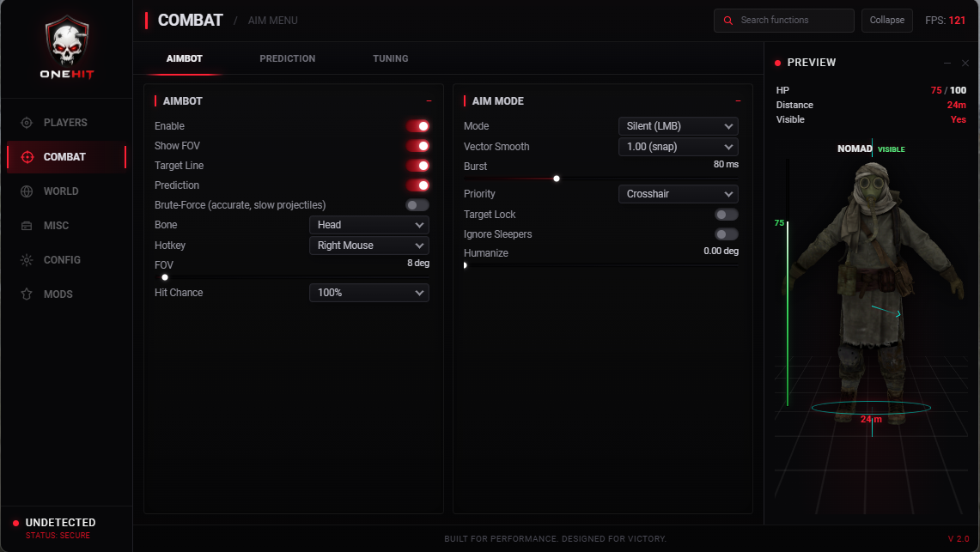Click the FOV slider handle

pyautogui.click(x=165, y=278)
